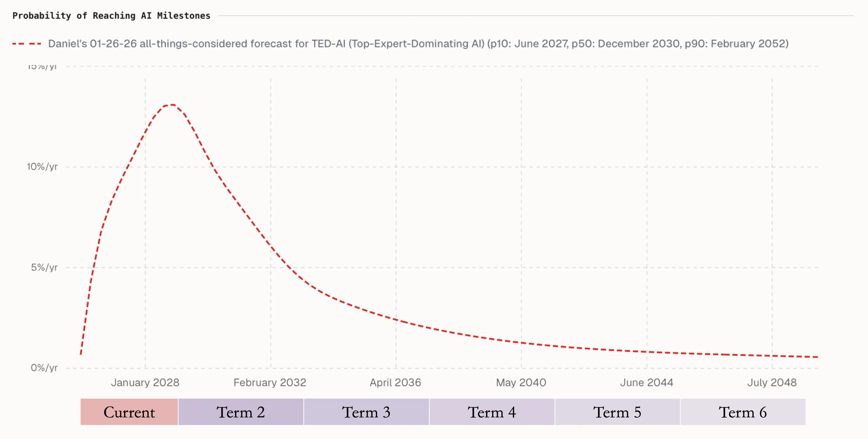The image size is (868, 439).
Task: Click the "10%/yr" y-axis label
Action: click(42, 167)
